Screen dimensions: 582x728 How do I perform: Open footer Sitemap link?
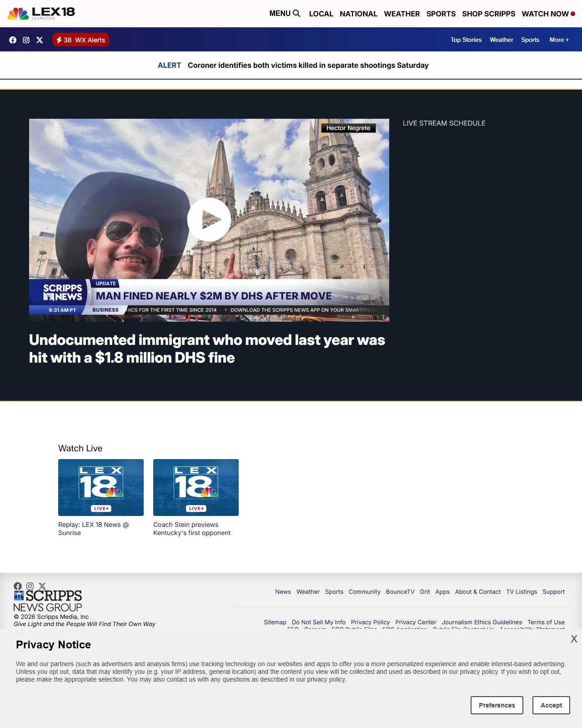tap(275, 622)
